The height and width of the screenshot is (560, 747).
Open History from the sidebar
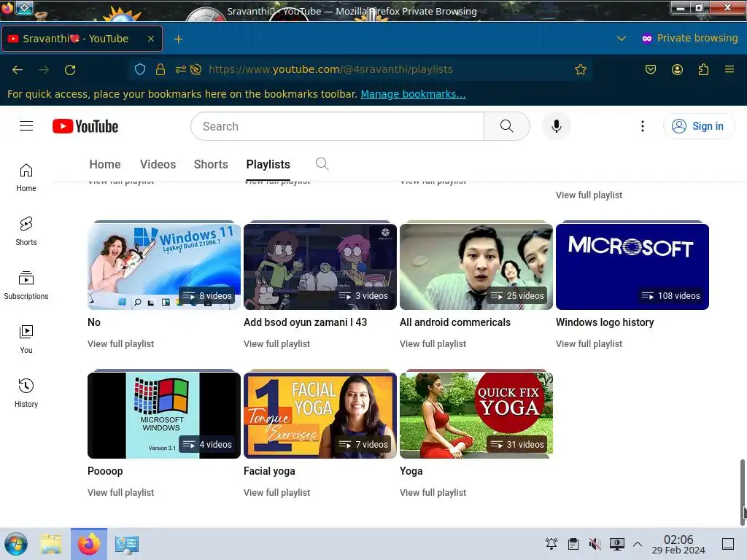pyautogui.click(x=26, y=393)
